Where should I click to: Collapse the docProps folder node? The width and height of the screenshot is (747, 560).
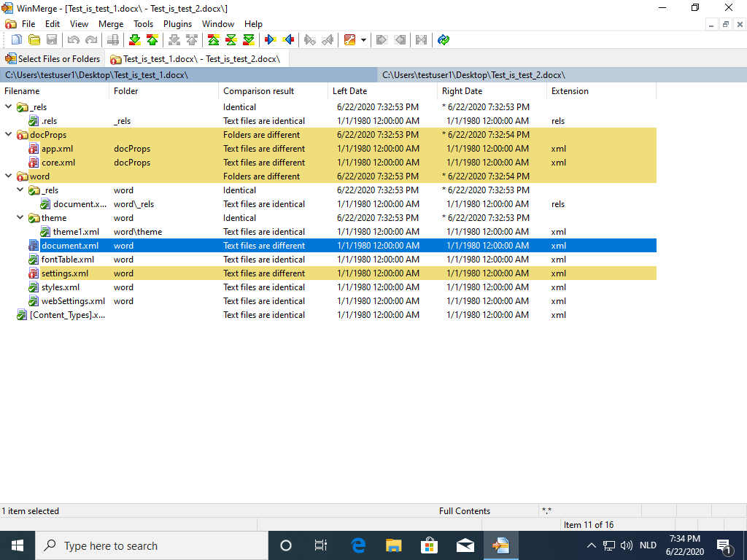tap(8, 134)
